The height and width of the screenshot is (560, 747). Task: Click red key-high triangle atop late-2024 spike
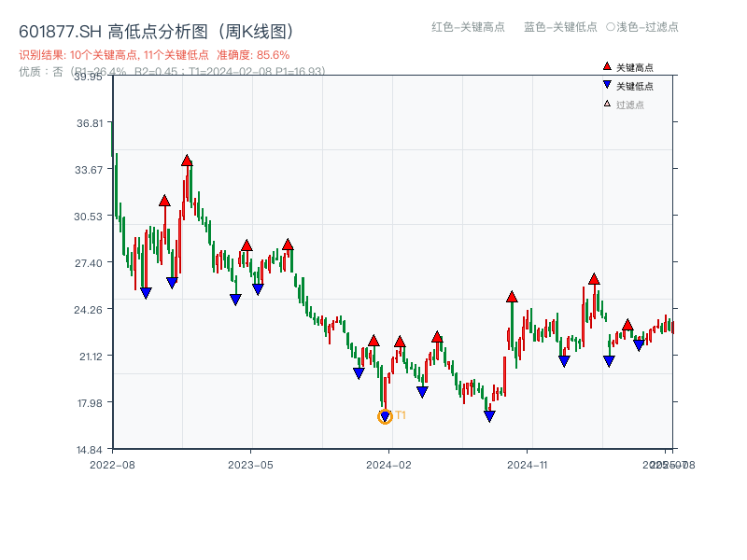pyautogui.click(x=512, y=297)
